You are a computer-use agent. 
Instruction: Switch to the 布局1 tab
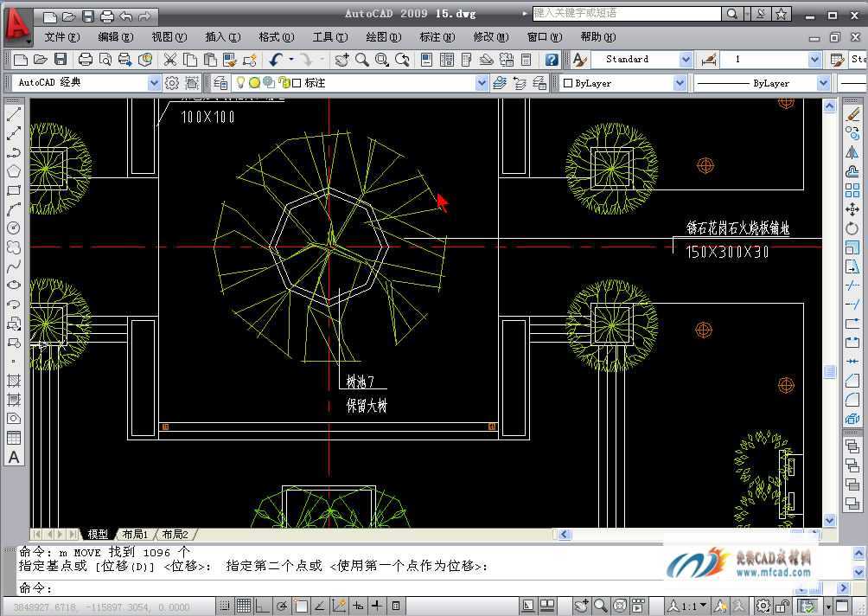click(x=135, y=535)
